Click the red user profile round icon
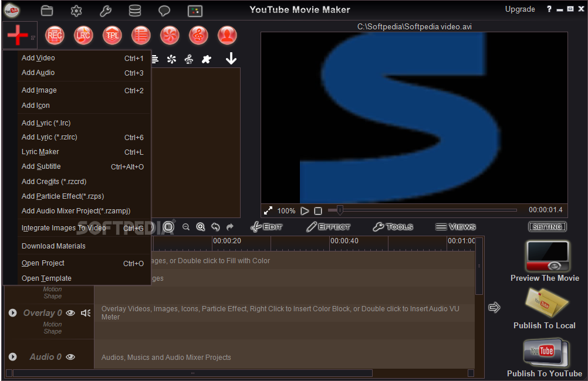 (227, 36)
